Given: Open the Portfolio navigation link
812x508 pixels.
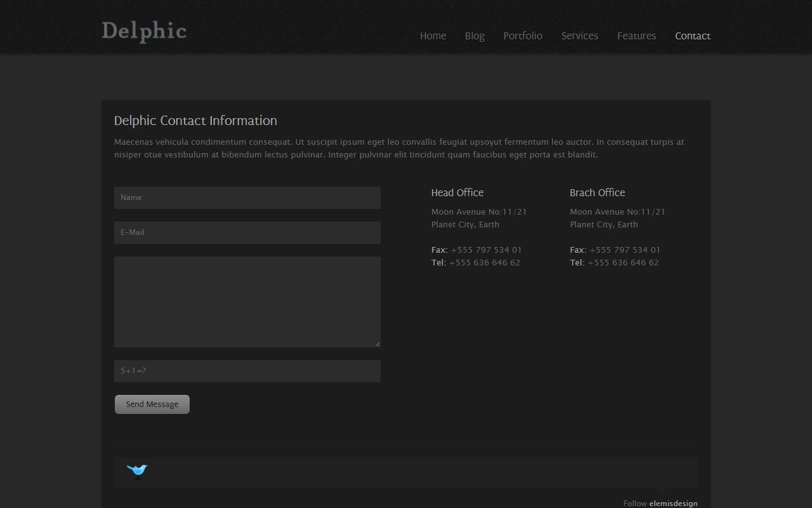Looking at the screenshot, I should tap(523, 36).
